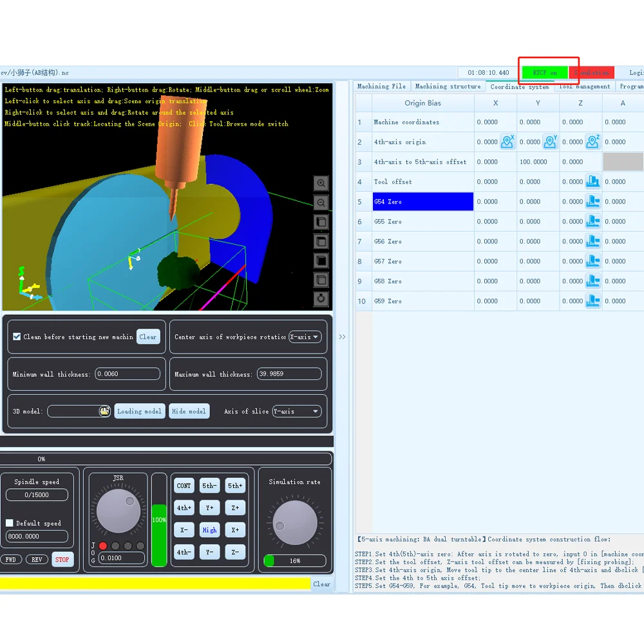The width and height of the screenshot is (644, 644).
Task: Switch to the Machining File tab
Action: [381, 86]
